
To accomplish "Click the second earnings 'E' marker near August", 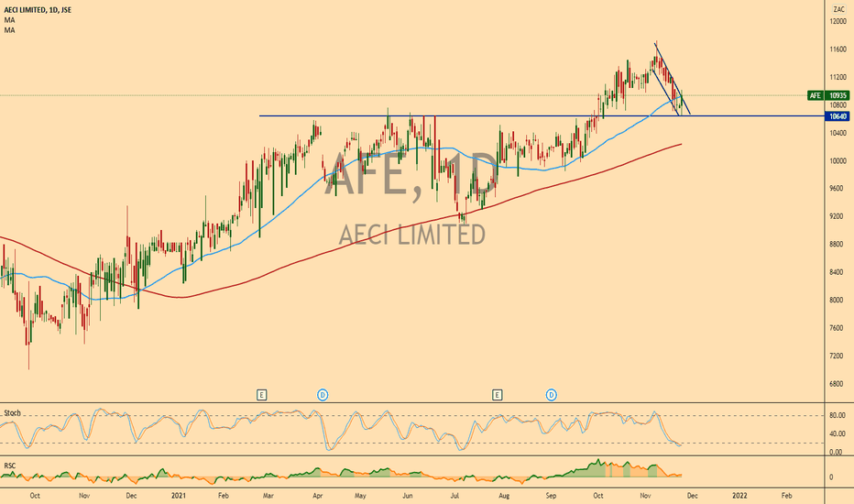I will (x=497, y=394).
